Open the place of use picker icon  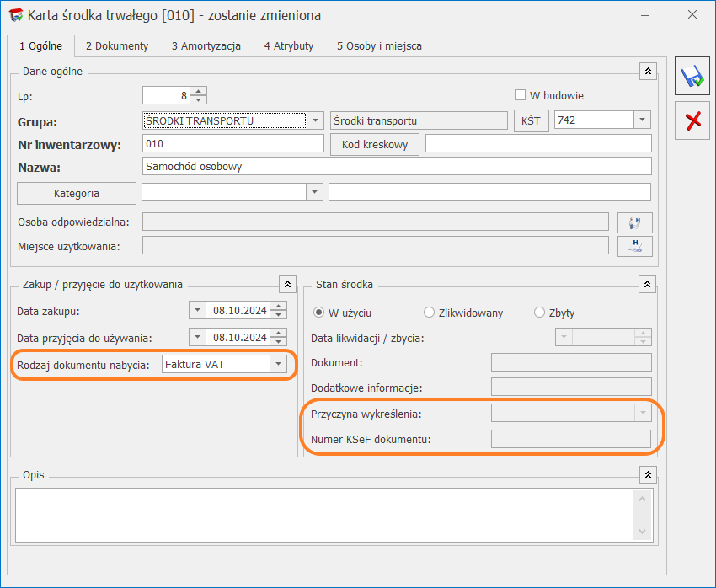click(635, 247)
